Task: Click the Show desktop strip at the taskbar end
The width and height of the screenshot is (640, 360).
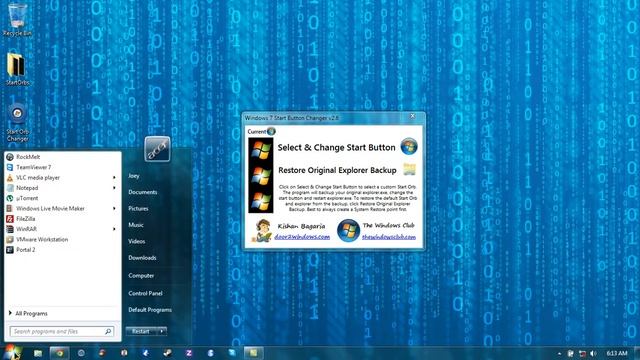Action: [x=637, y=353]
